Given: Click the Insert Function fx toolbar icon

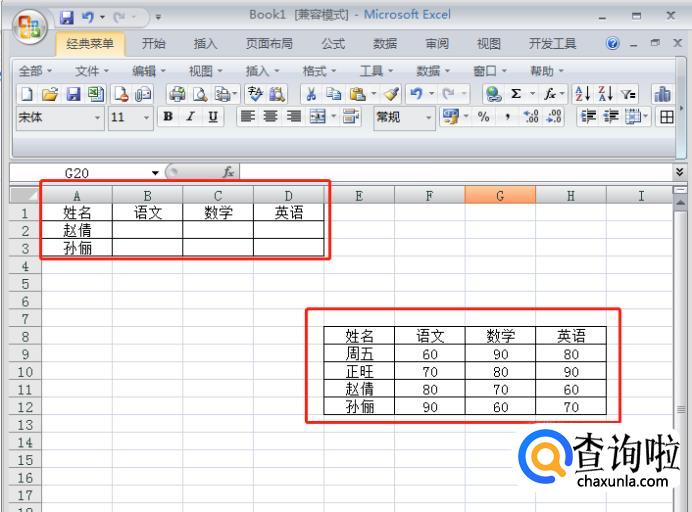Looking at the screenshot, I should tap(549, 94).
